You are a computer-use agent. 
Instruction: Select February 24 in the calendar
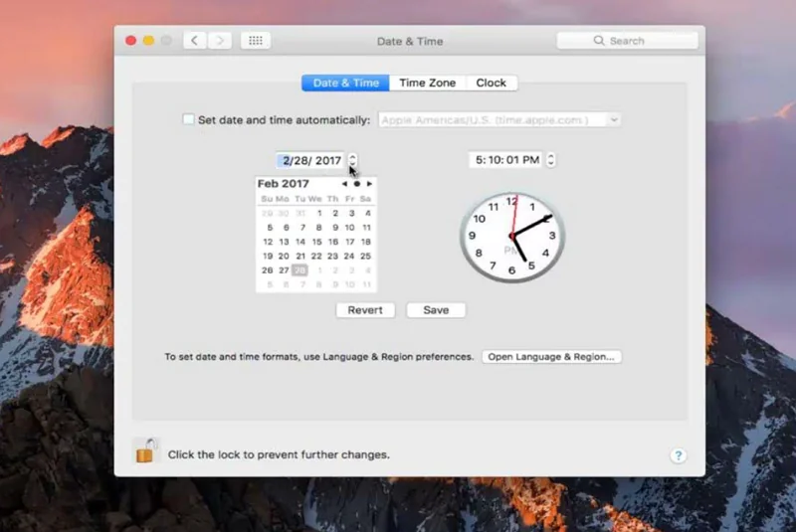(x=349, y=257)
